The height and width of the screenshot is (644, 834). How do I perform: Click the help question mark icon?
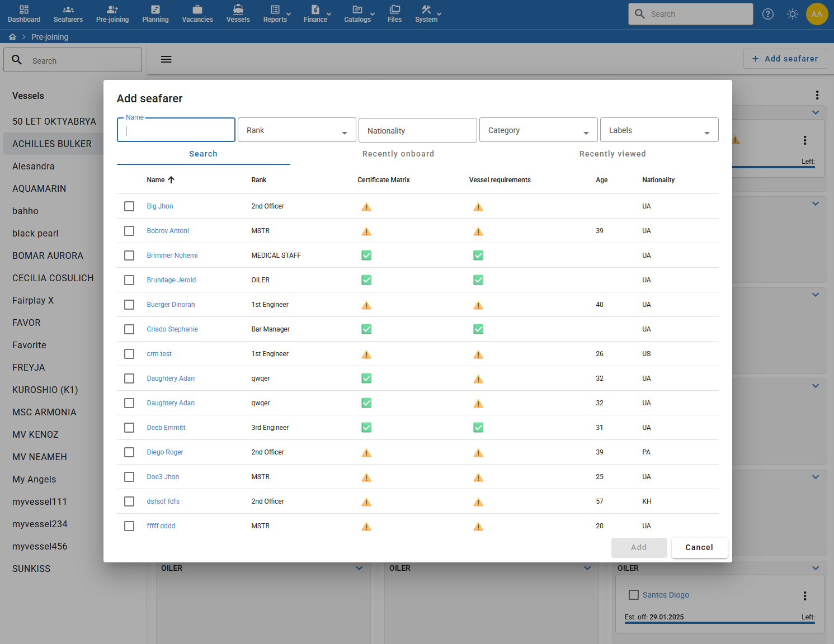pyautogui.click(x=768, y=14)
